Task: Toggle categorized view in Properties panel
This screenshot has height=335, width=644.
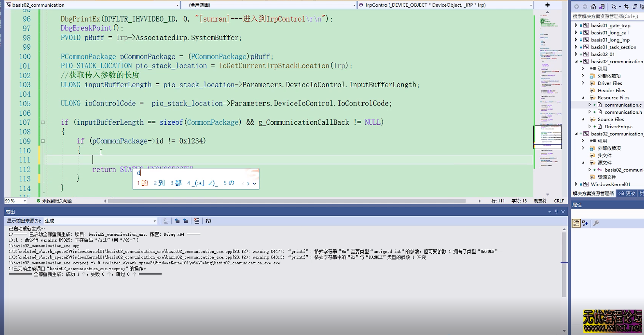Action: click(x=576, y=223)
